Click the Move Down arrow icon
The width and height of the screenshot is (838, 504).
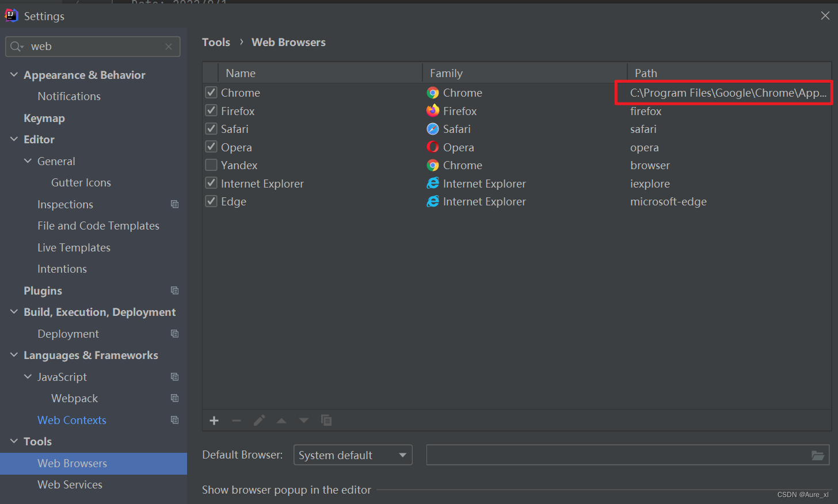click(304, 421)
